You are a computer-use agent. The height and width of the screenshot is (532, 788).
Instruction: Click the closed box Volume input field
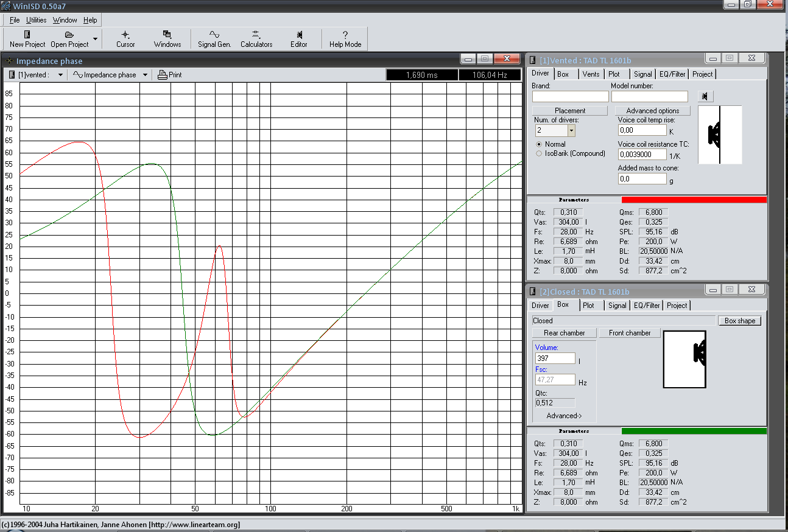555,359
